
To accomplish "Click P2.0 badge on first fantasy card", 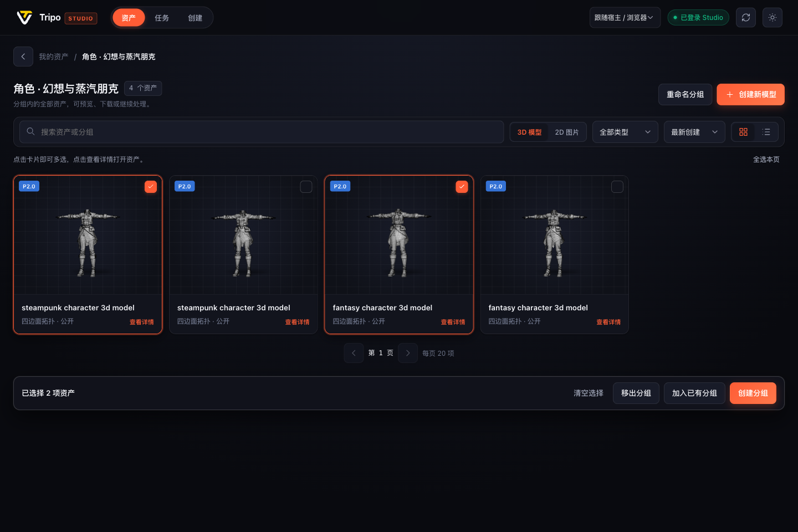I will 340,186.
